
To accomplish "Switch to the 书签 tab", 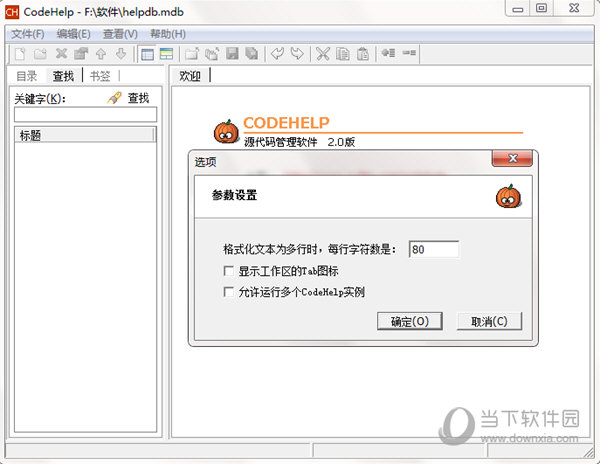I will click(100, 76).
